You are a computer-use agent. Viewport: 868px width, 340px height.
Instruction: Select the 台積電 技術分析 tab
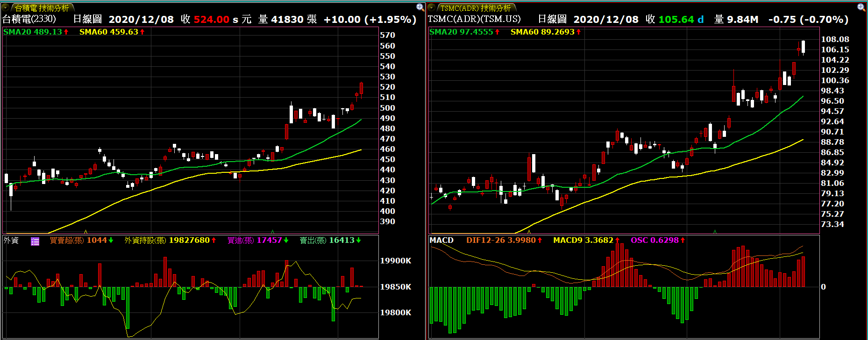click(42, 8)
